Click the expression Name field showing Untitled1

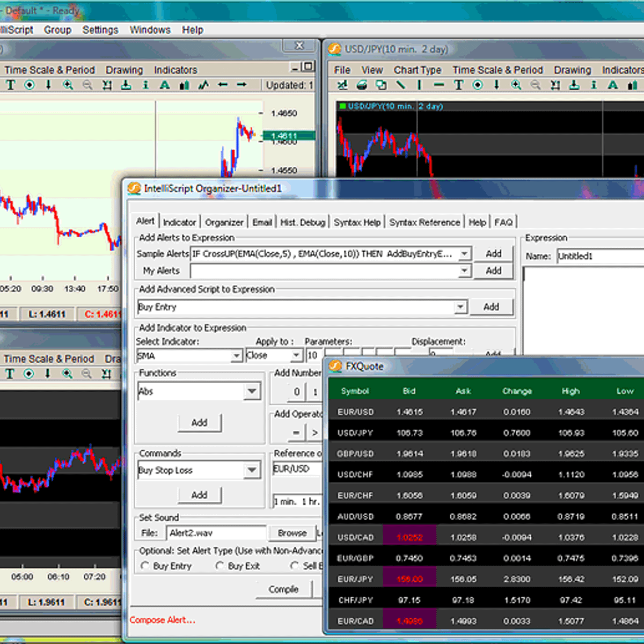pos(600,257)
